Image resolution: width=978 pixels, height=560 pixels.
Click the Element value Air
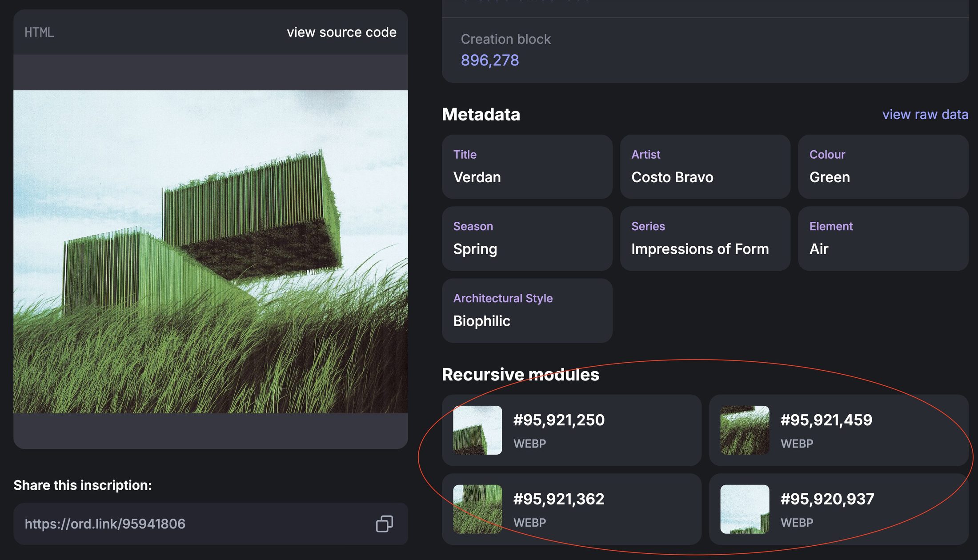[x=819, y=249]
